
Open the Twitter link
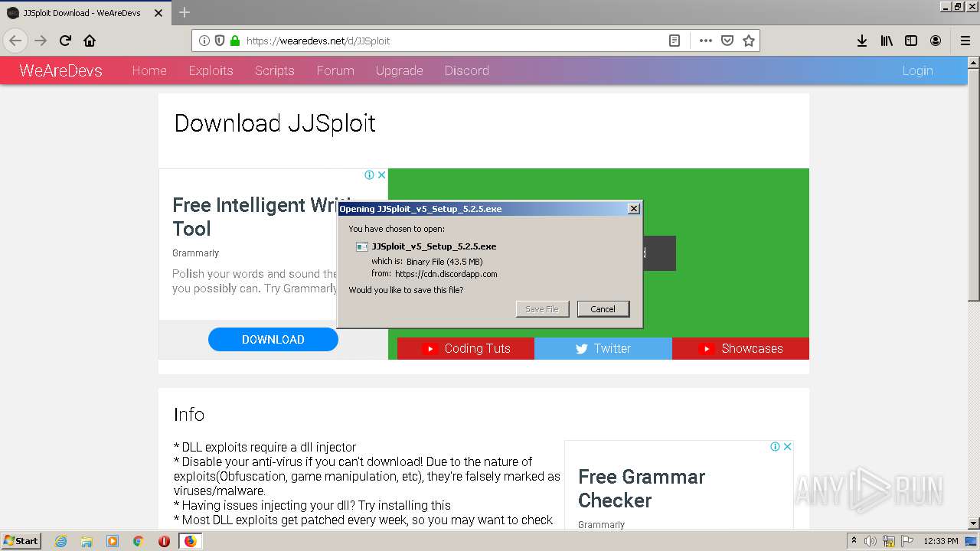(603, 348)
